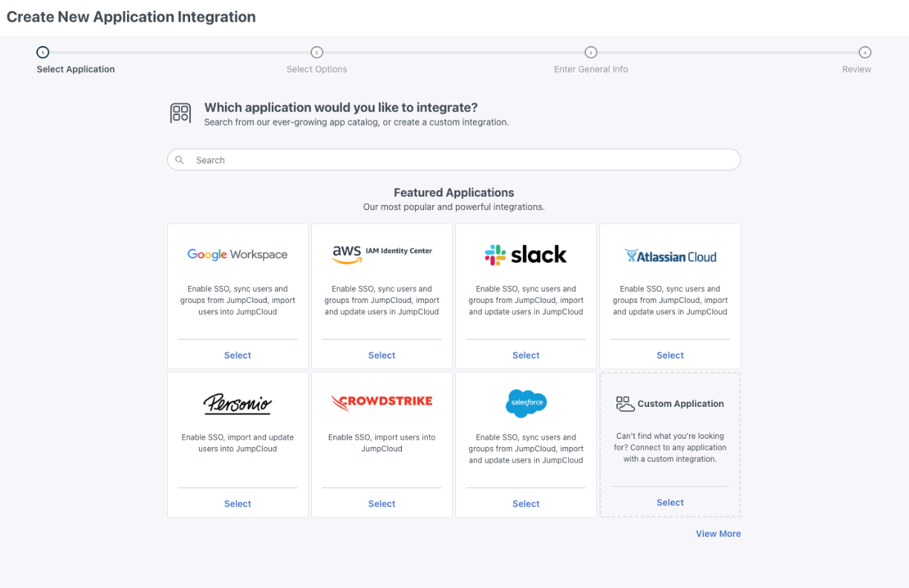Select the CrowdStrike integration
Viewport: 909px width, 588px height.
[x=382, y=504]
